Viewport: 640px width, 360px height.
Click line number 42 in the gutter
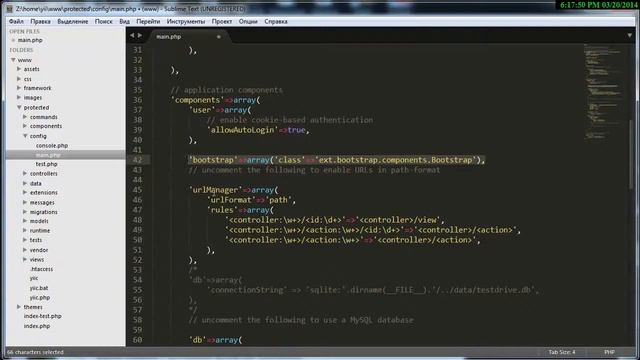click(138, 160)
